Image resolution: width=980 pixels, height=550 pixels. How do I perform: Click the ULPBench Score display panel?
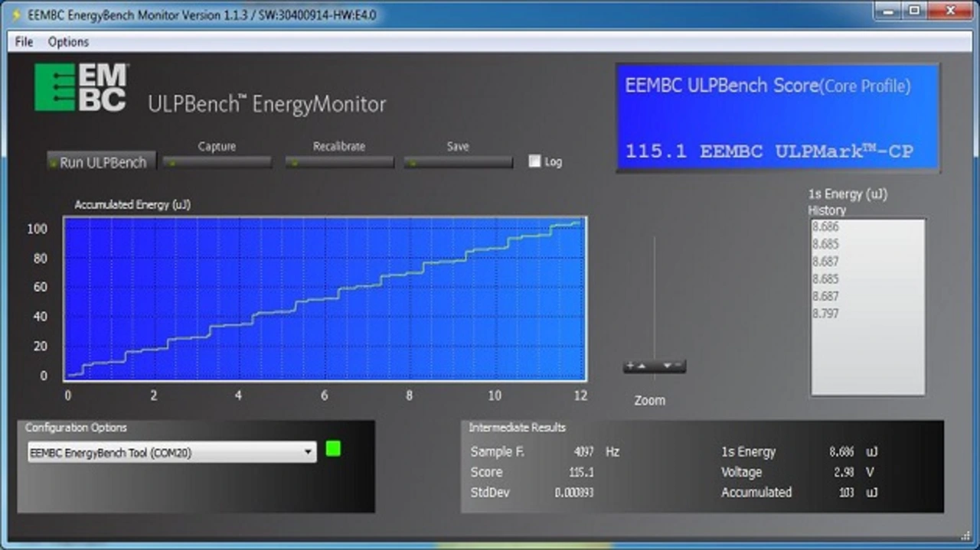(x=777, y=117)
